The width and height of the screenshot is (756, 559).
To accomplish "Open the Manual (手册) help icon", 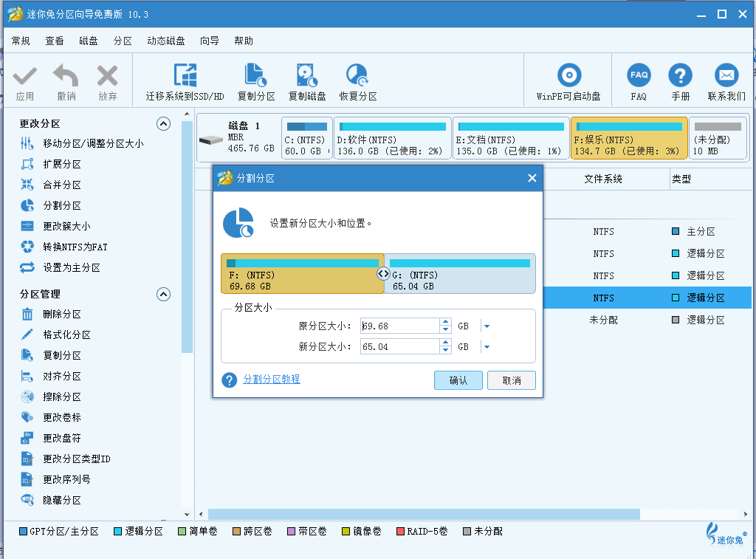I will click(x=680, y=75).
